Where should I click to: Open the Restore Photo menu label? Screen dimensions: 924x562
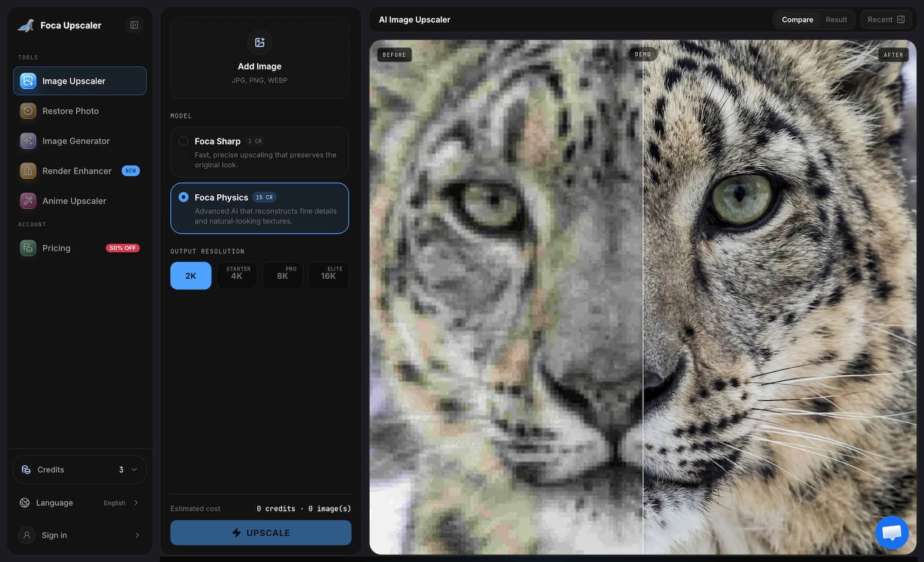tap(71, 111)
